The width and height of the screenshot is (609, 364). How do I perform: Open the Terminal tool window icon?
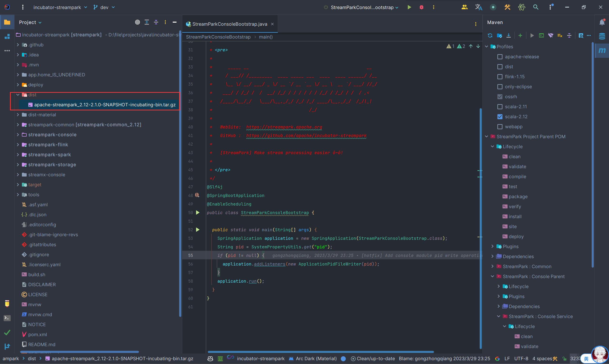(x=7, y=318)
